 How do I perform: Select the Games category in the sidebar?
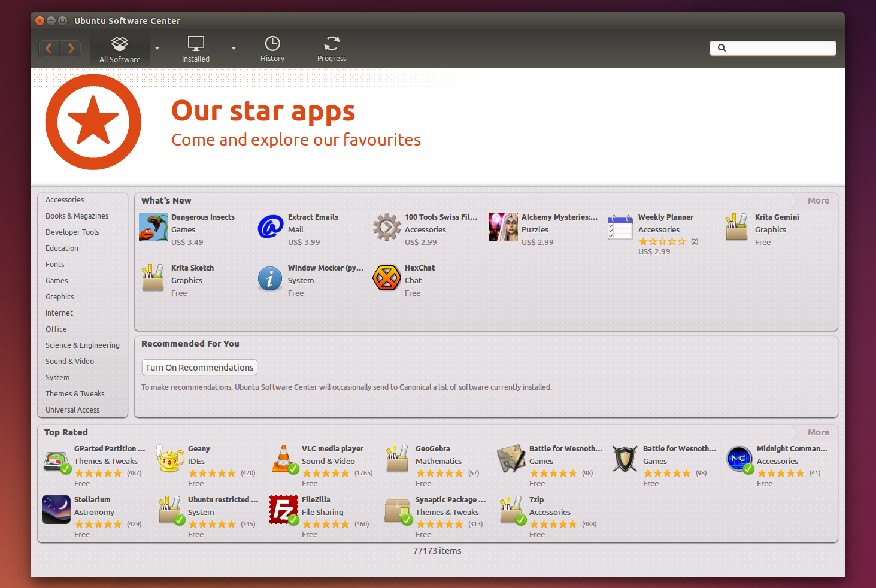click(x=56, y=280)
